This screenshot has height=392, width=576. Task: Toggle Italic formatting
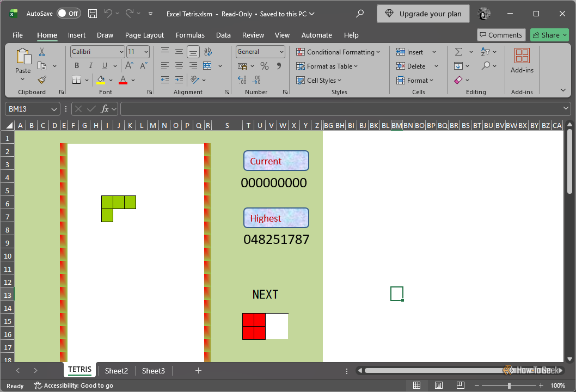[91, 66]
